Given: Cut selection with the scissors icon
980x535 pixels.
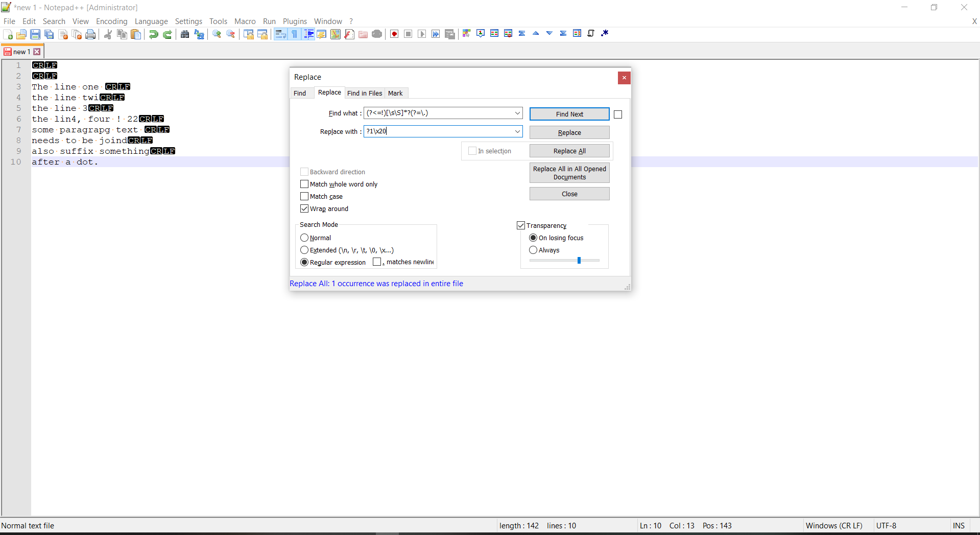Looking at the screenshot, I should click(x=108, y=34).
